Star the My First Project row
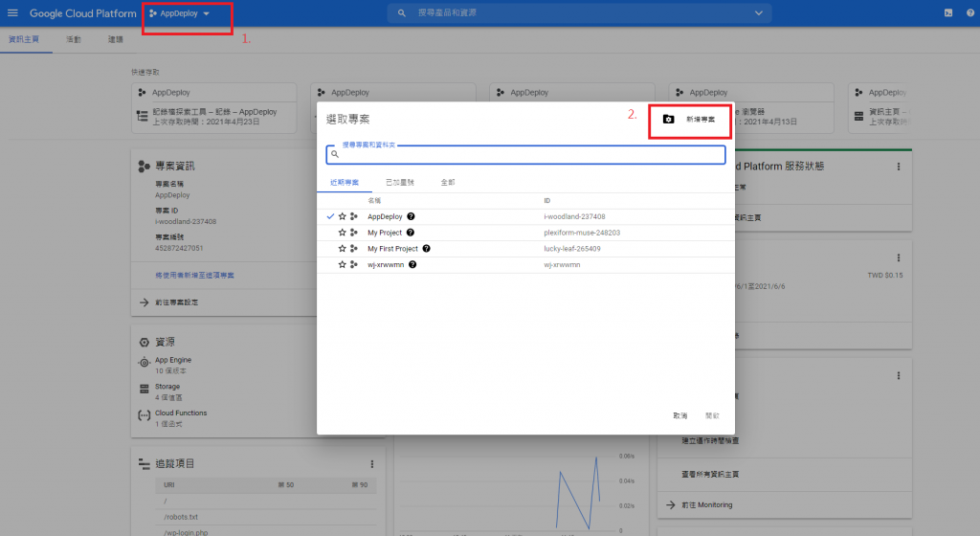980x536 pixels. pos(342,249)
